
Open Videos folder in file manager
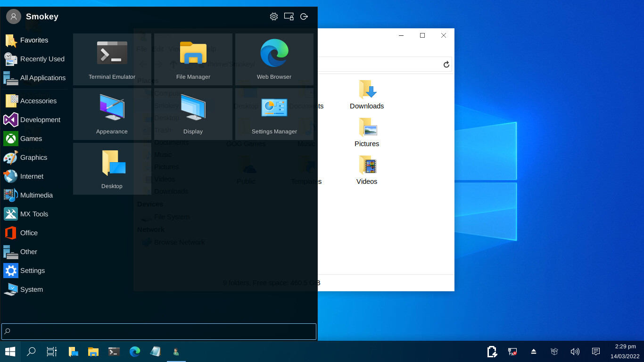pyautogui.click(x=367, y=170)
